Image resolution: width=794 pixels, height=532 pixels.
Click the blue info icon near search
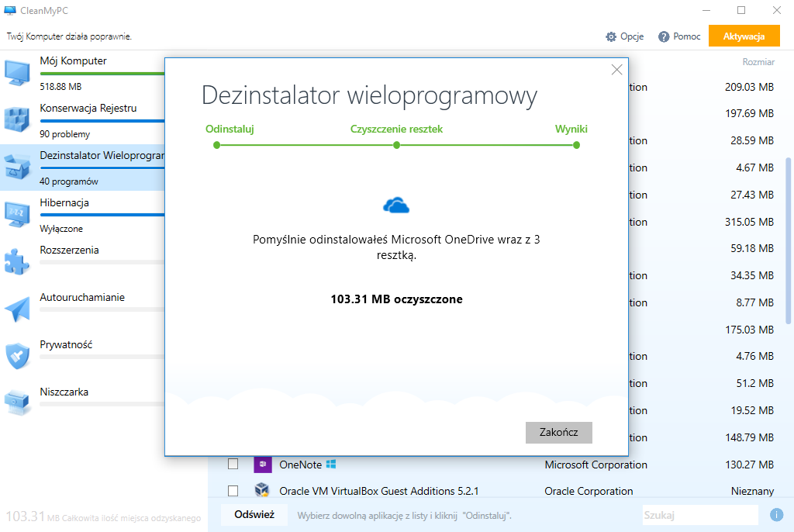click(x=776, y=515)
